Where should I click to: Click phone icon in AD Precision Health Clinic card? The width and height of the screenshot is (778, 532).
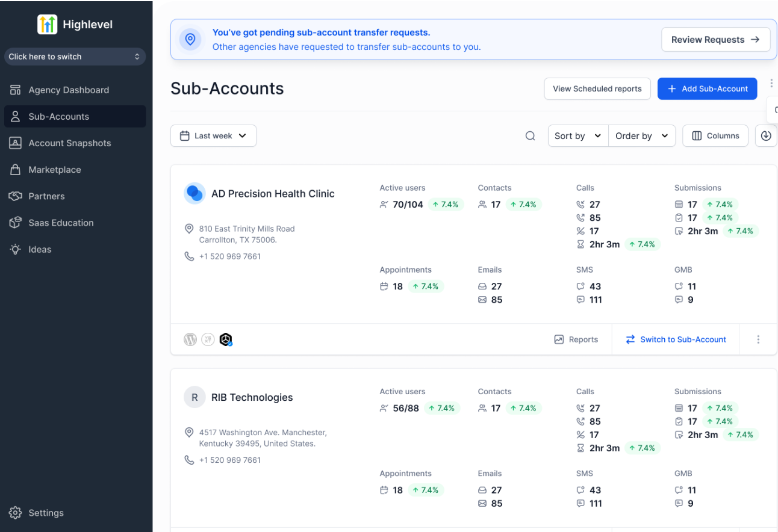[189, 256]
